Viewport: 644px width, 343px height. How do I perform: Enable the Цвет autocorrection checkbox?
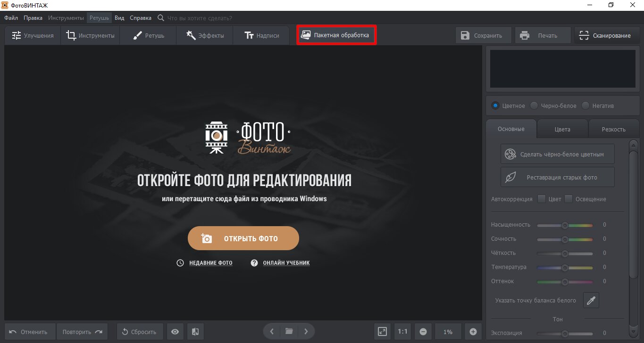pos(542,199)
